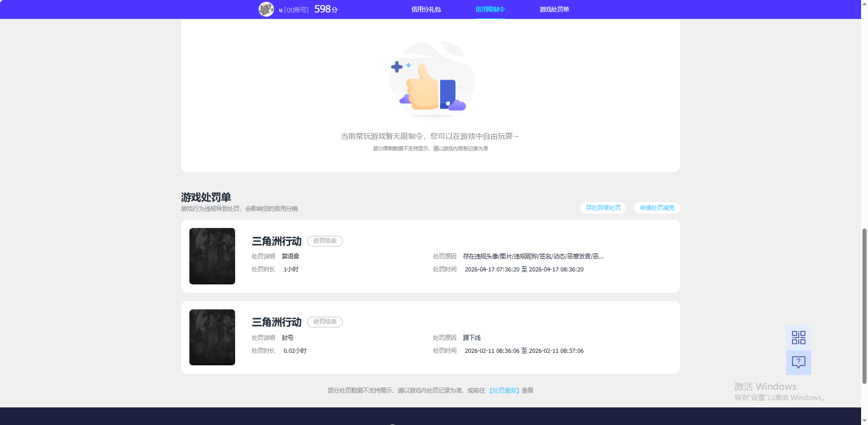Click 三角洲行动 title of the 封号 penalty
This screenshot has height=425, width=868.
276,322
